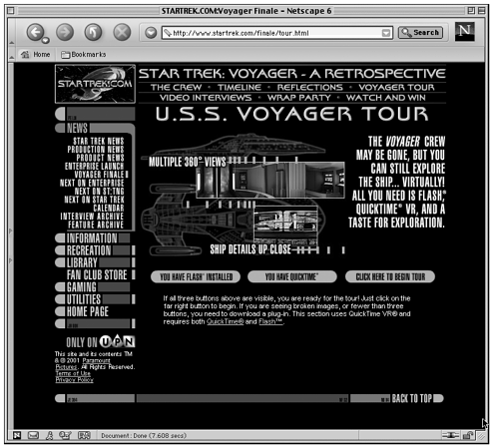Screen dimensions: 494x448
Task: Open the TIMELINE section
Action: pyautogui.click(x=240, y=87)
